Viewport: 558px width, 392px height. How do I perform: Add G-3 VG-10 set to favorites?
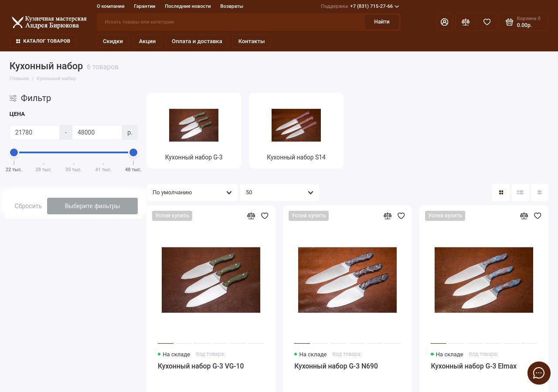265,216
